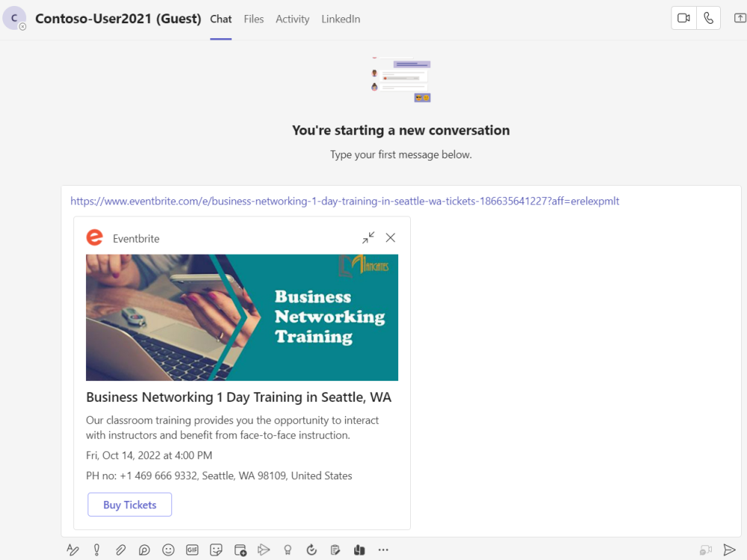747x560 pixels.
Task: Set delivery options with the exclamation icon
Action: (96, 550)
